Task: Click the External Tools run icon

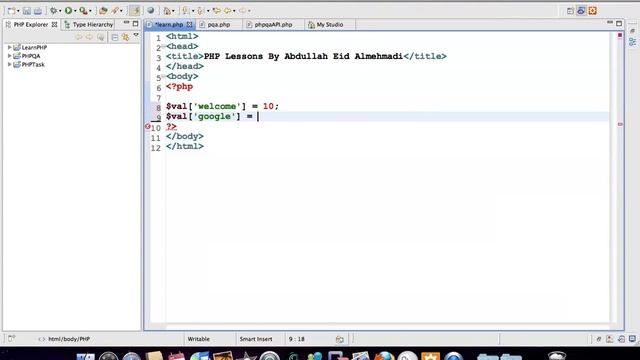Action: pyautogui.click(x=83, y=11)
